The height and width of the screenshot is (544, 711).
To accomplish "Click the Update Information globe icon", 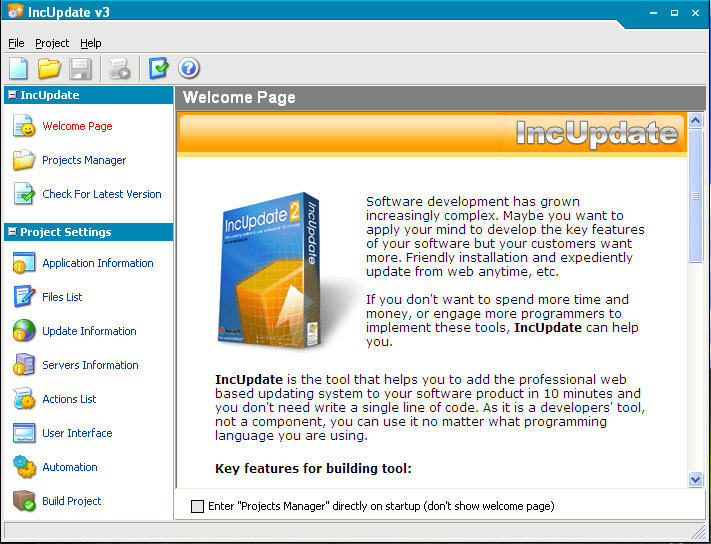I will 24,330.
